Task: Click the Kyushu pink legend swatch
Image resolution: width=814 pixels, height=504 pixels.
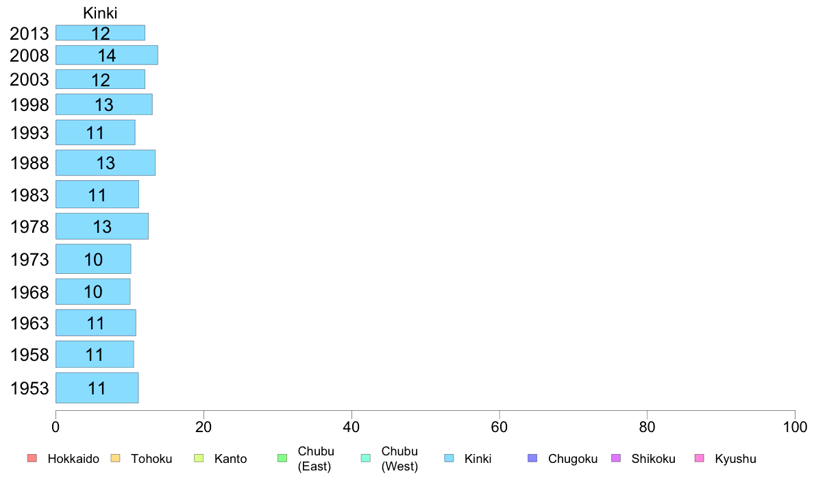Action: (699, 458)
